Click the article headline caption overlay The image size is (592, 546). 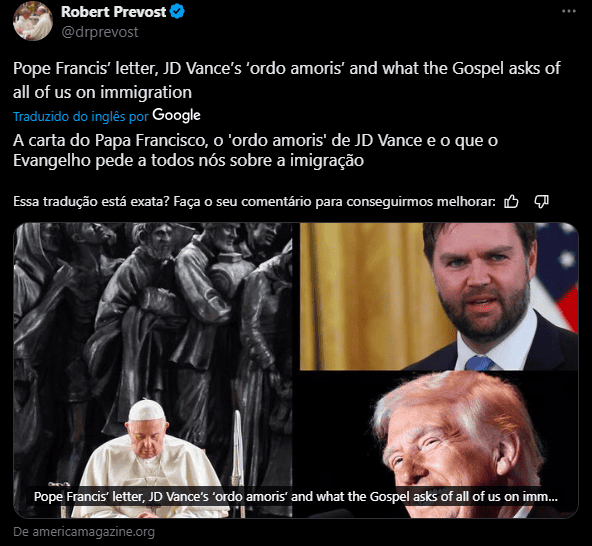pos(296,496)
